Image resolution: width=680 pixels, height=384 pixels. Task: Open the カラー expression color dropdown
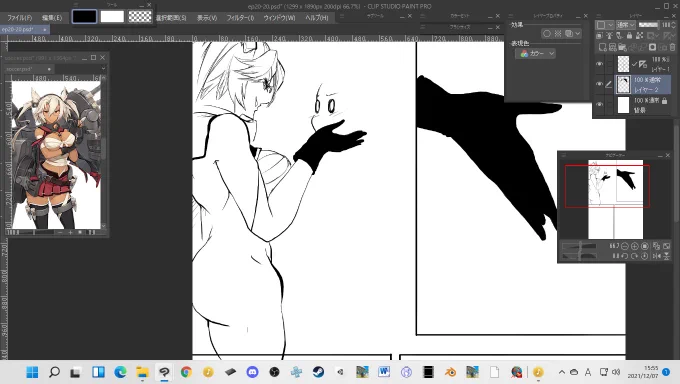[x=536, y=53]
